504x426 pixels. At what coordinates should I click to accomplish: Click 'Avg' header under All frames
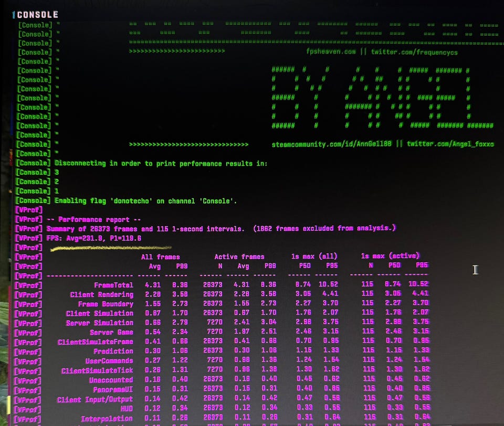click(154, 267)
